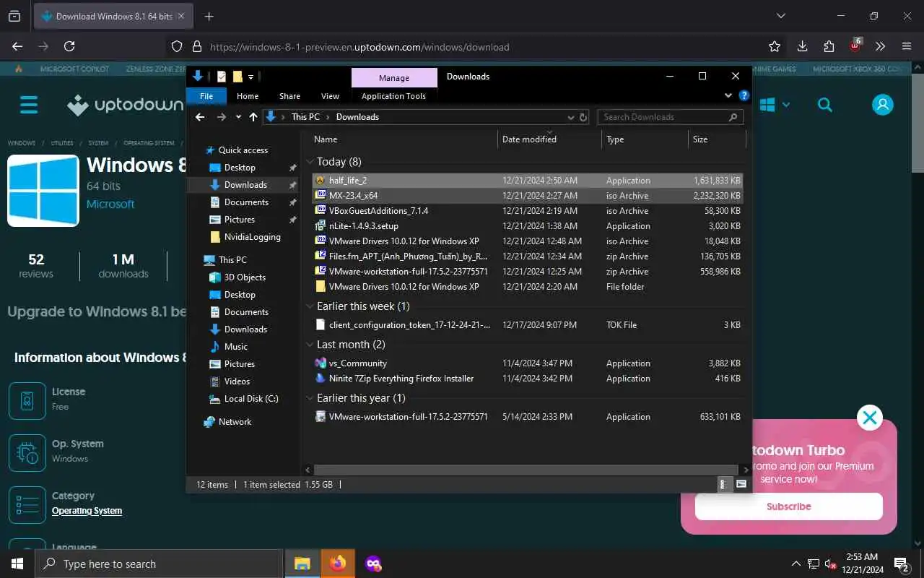Viewport: 924px width, 578px height.
Task: Switch Explorer to large icons view
Action: coord(741,485)
